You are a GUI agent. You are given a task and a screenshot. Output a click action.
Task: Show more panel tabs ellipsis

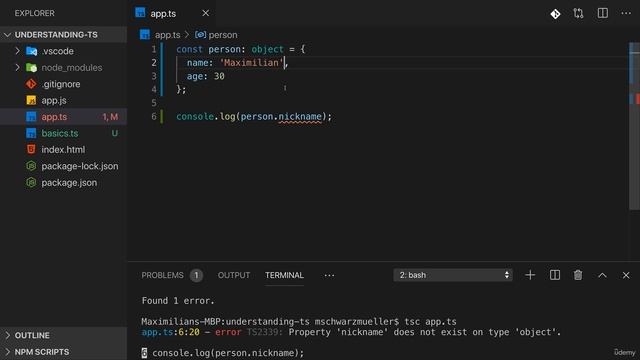[x=329, y=276]
